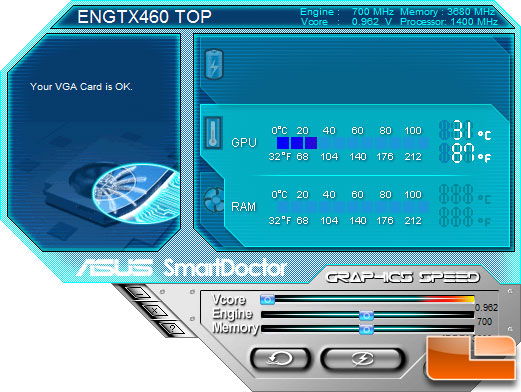Viewport: 521px width, 392px height.
Task: Click the ENGTX460 TOP title text
Action: 144,17
